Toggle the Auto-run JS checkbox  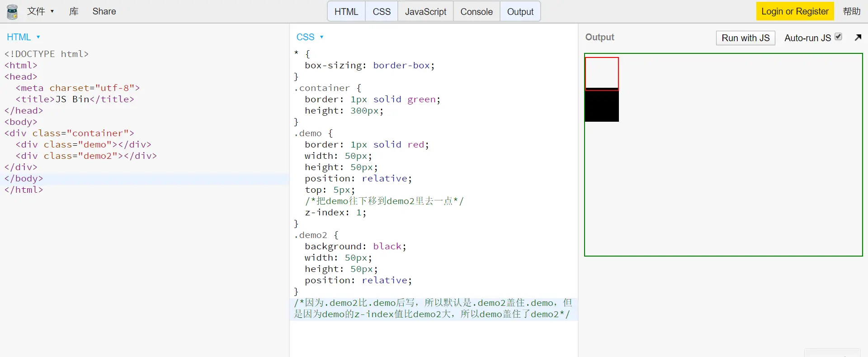click(x=838, y=37)
